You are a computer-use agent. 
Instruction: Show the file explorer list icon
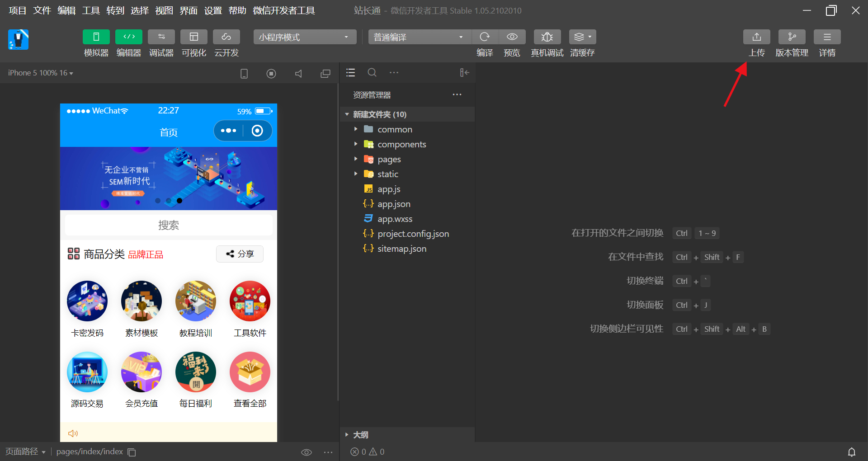[x=351, y=73]
